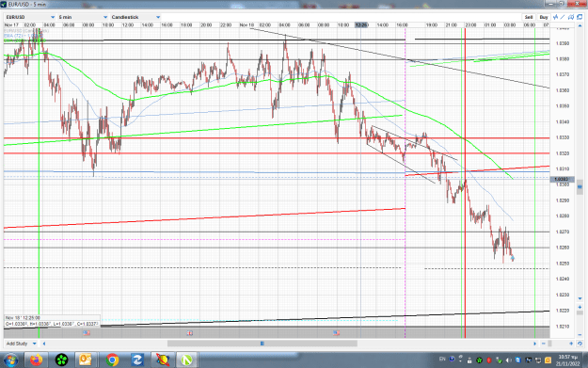Click the EN language indicator in tray

442,359
